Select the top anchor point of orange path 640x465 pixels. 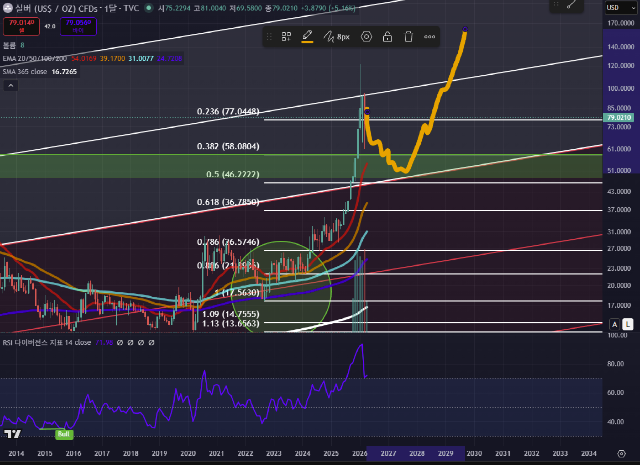pyautogui.click(x=465, y=29)
